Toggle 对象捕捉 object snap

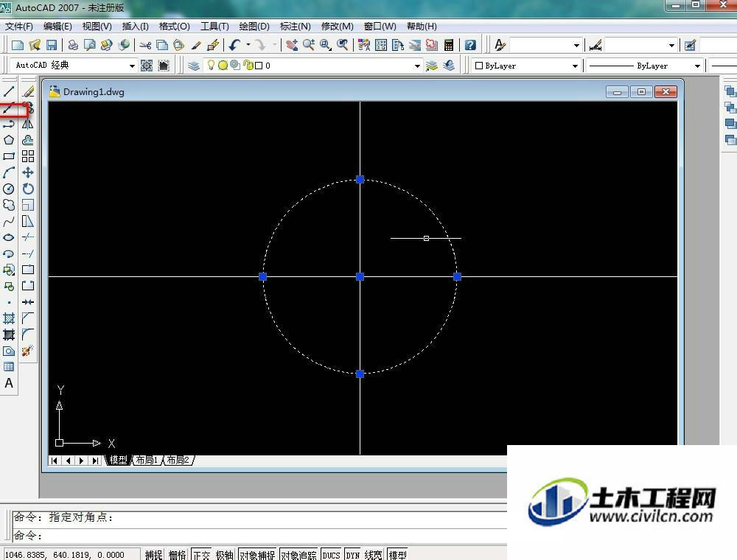[x=257, y=555]
